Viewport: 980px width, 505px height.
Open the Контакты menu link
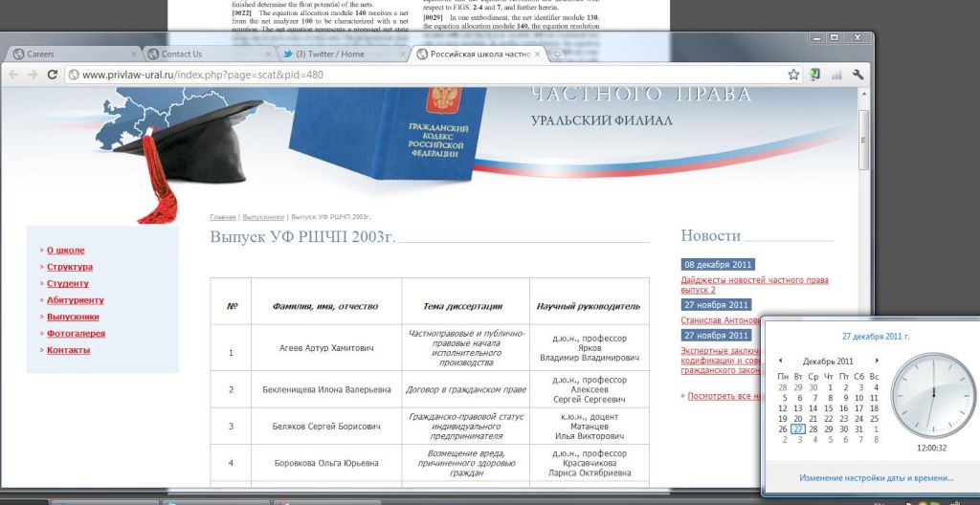69,350
